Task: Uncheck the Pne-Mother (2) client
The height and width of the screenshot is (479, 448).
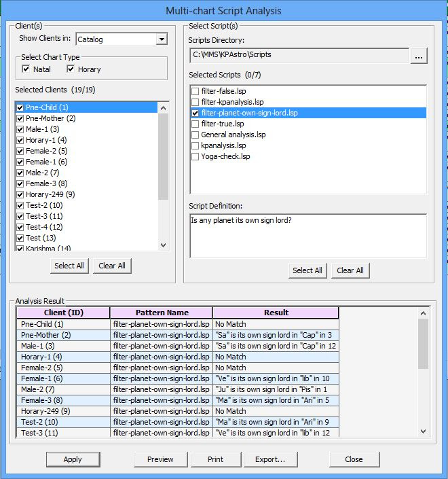Action: 20,118
